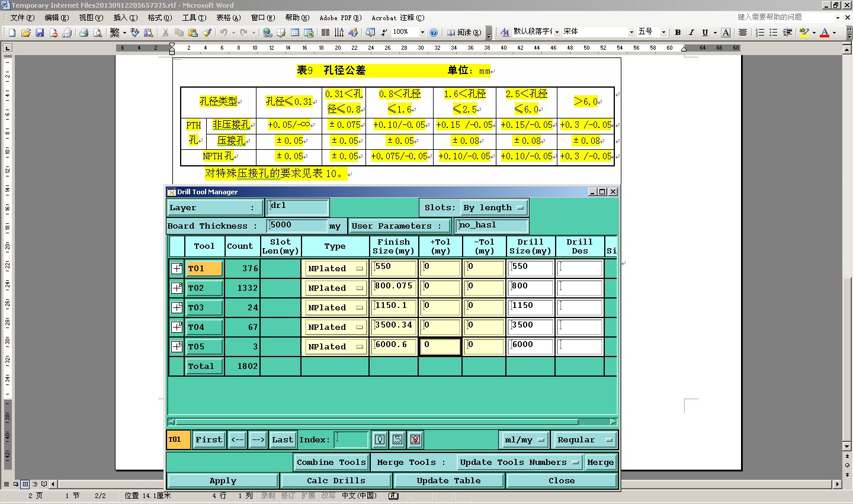Toggle Italic formatting
Screen dimensions: 853x504
click(691, 33)
